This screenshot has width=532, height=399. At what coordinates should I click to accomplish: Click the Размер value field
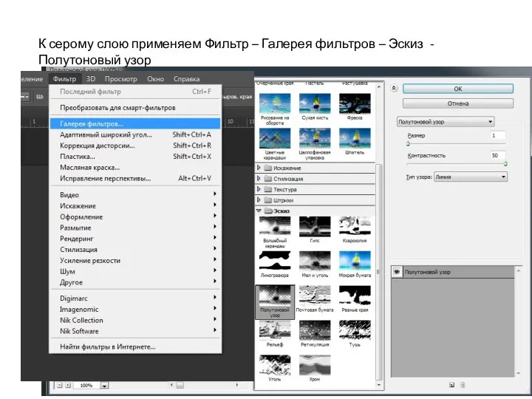(498, 135)
